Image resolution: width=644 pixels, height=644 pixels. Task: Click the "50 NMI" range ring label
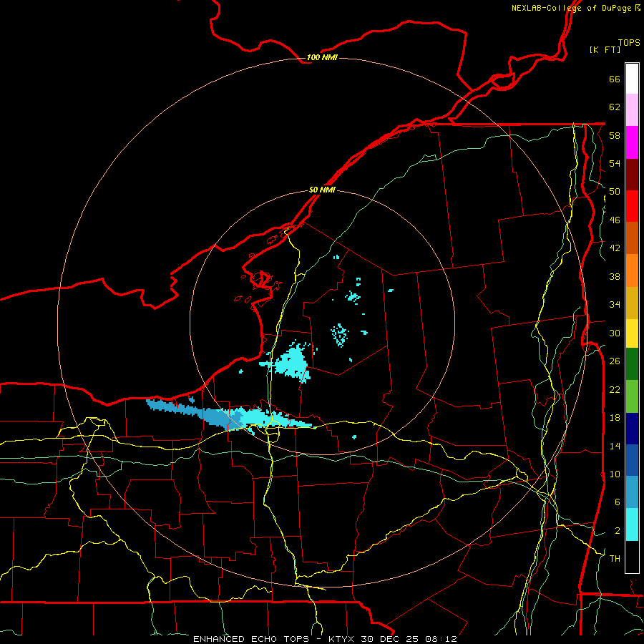coord(322,190)
